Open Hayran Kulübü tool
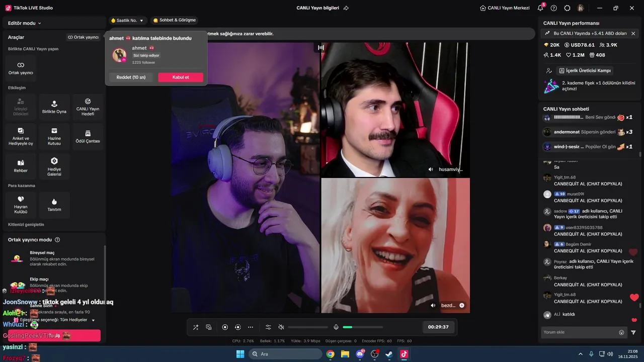This screenshot has height=362, width=644. (x=21, y=205)
